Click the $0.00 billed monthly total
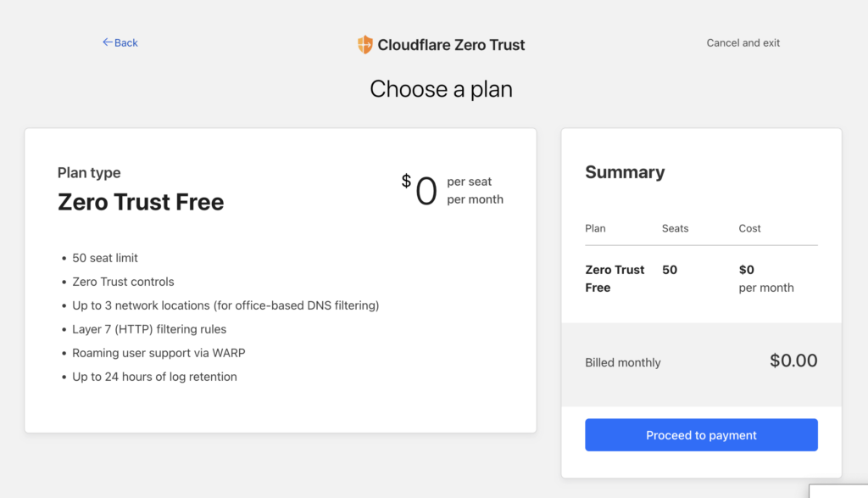The height and width of the screenshot is (498, 868). point(793,361)
